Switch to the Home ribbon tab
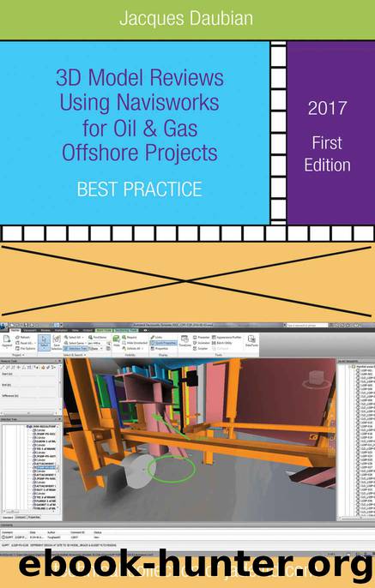This screenshot has width=375, height=588. pyautogui.click(x=15, y=330)
